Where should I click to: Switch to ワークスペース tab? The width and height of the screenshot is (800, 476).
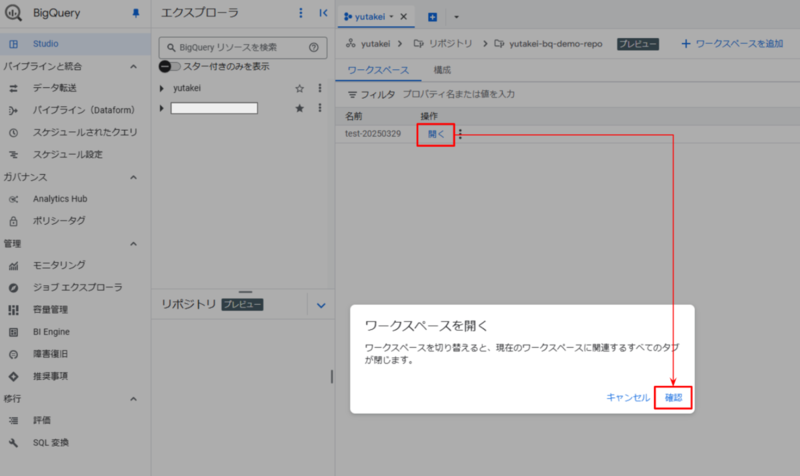point(378,70)
